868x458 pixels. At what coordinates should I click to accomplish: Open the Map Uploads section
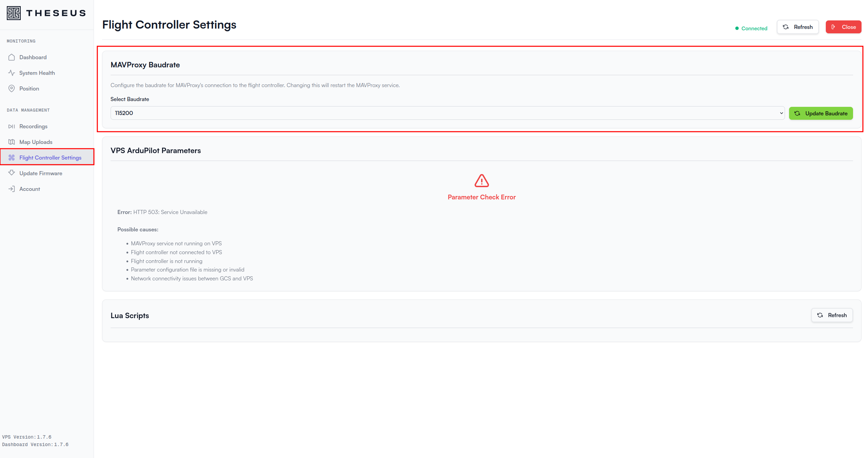tap(36, 142)
